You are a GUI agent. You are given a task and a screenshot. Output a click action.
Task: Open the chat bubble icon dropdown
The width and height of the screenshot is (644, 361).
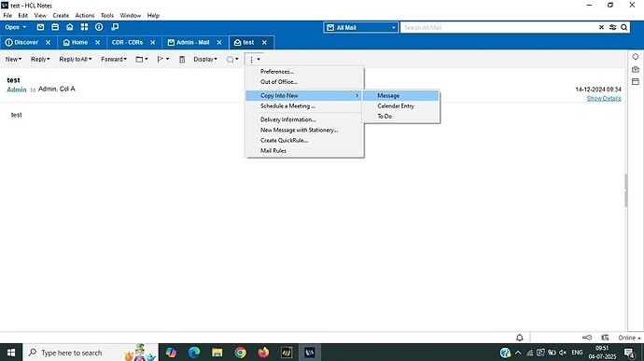pyautogui.click(x=232, y=60)
